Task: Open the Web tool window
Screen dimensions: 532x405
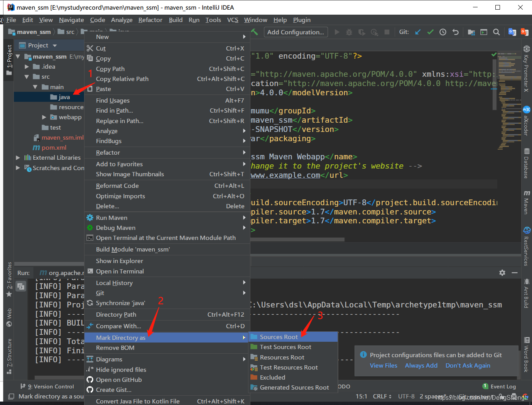Action: [x=9, y=317]
